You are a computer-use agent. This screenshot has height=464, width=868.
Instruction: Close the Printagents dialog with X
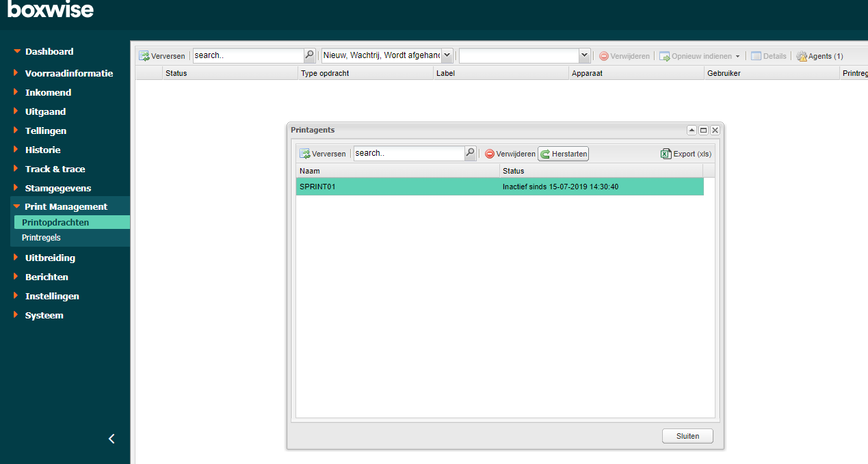(x=715, y=130)
